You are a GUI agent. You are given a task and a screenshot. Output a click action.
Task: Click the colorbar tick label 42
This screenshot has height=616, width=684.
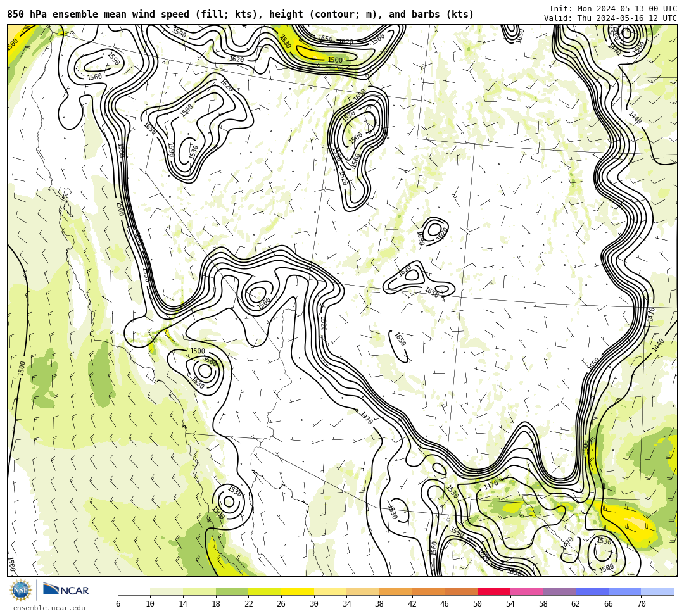pyautogui.click(x=412, y=604)
